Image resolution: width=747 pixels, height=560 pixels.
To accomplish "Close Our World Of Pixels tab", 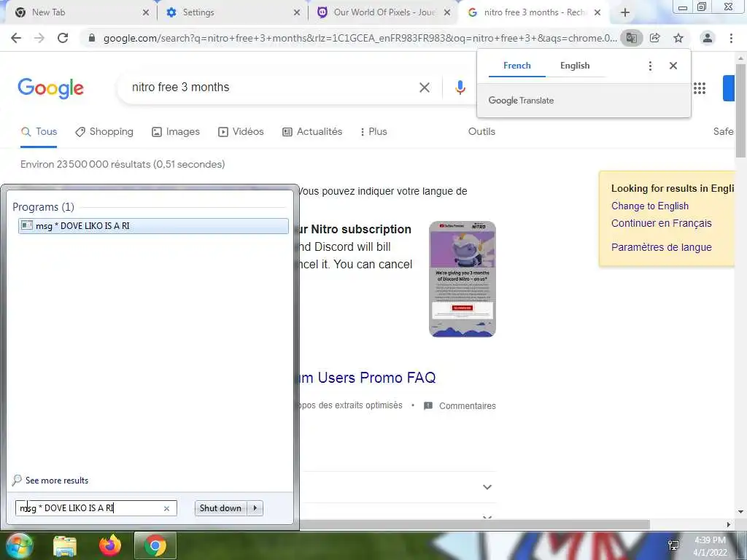I will [447, 13].
